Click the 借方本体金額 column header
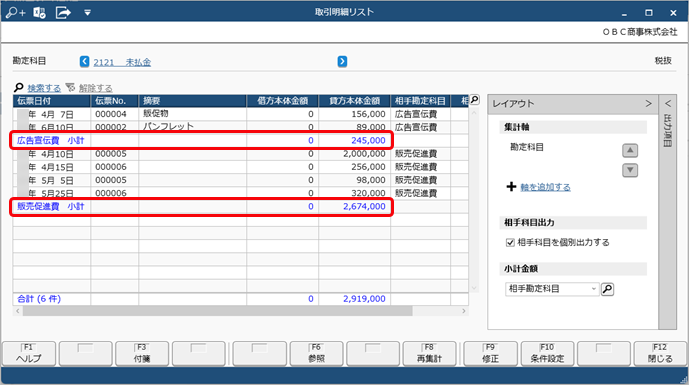Screen dimensions: 689x385 click(283, 101)
